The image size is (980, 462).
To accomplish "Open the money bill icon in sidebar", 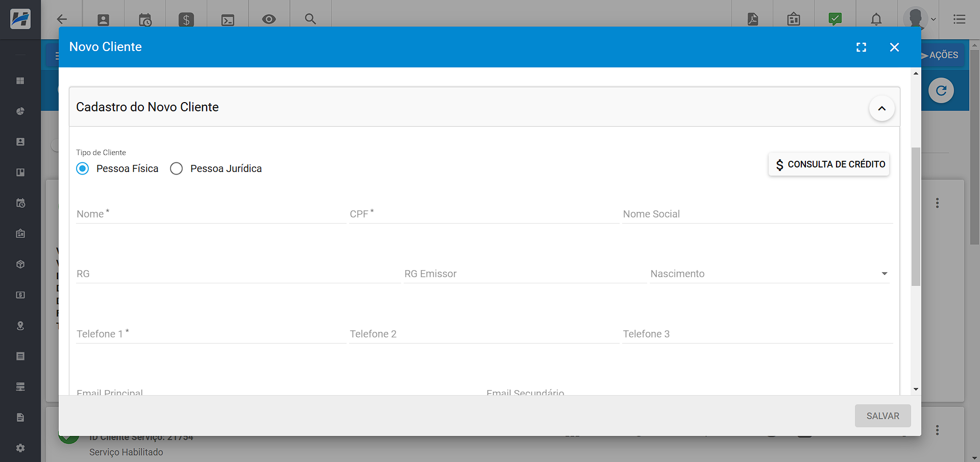I will tap(20, 295).
